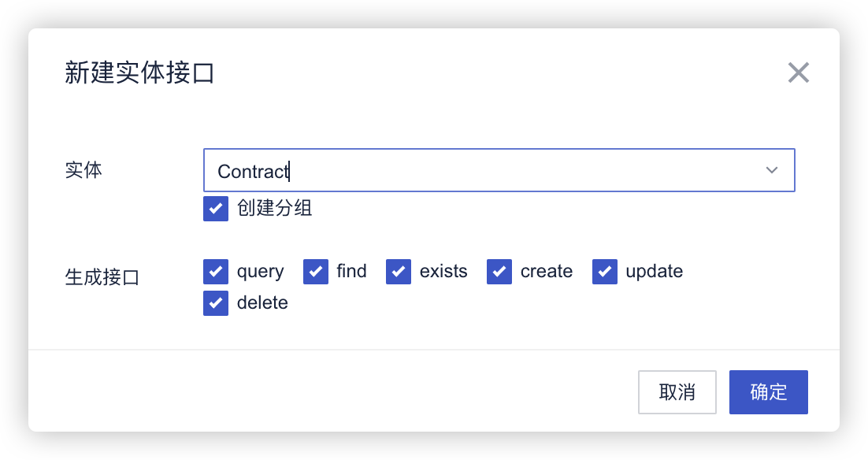Disable the create interface checkbox
868x460 pixels.
point(499,272)
